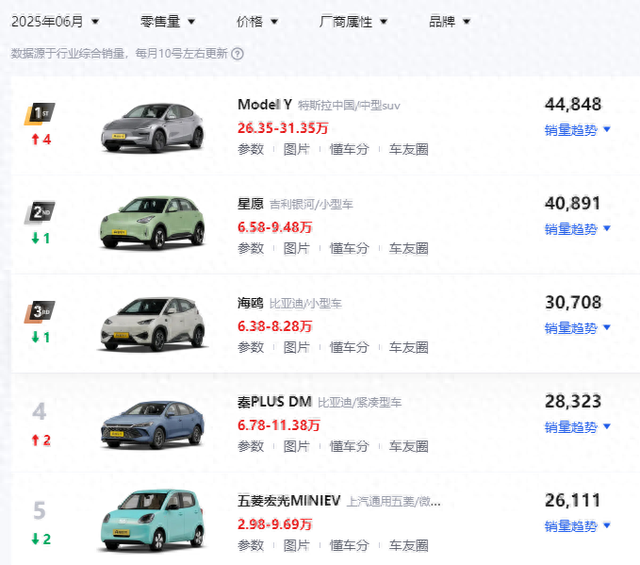Click the green down-2 rank change indicator
This screenshot has height=565, width=640.
click(41, 539)
